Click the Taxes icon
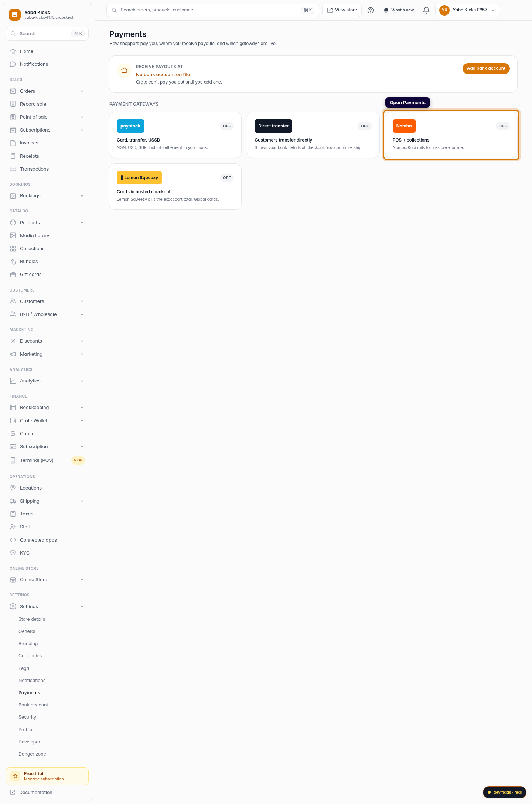 click(13, 514)
